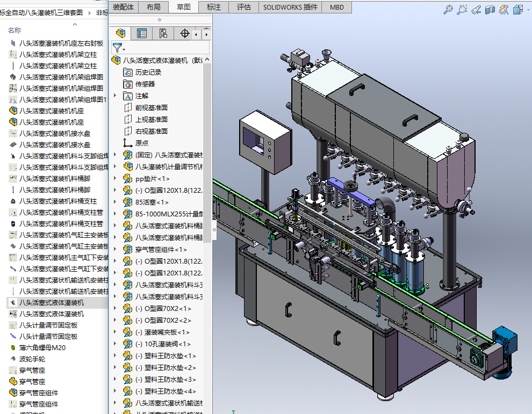
Task: Open the View Orientation cube icon
Action: [x=518, y=9]
